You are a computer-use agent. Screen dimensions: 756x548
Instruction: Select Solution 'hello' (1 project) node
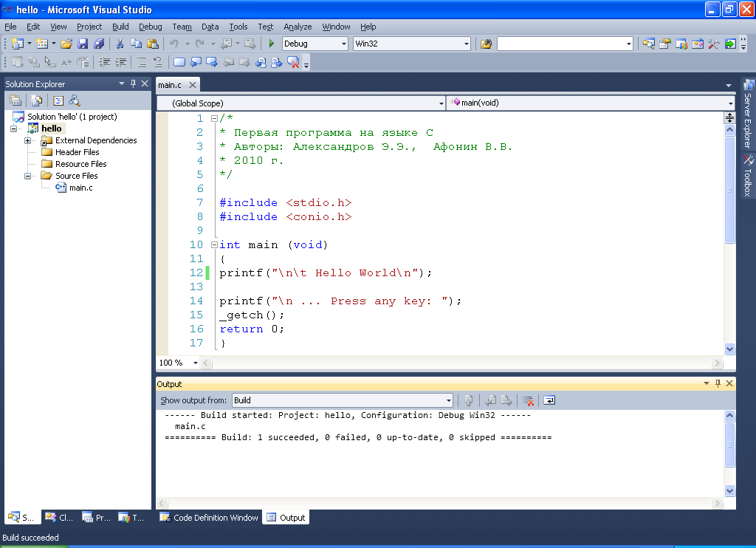[72, 117]
